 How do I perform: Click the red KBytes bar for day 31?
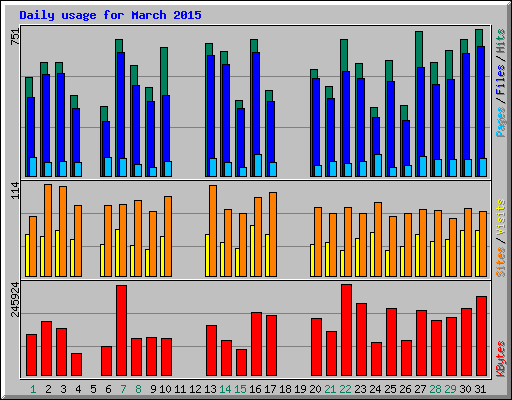click(481, 336)
